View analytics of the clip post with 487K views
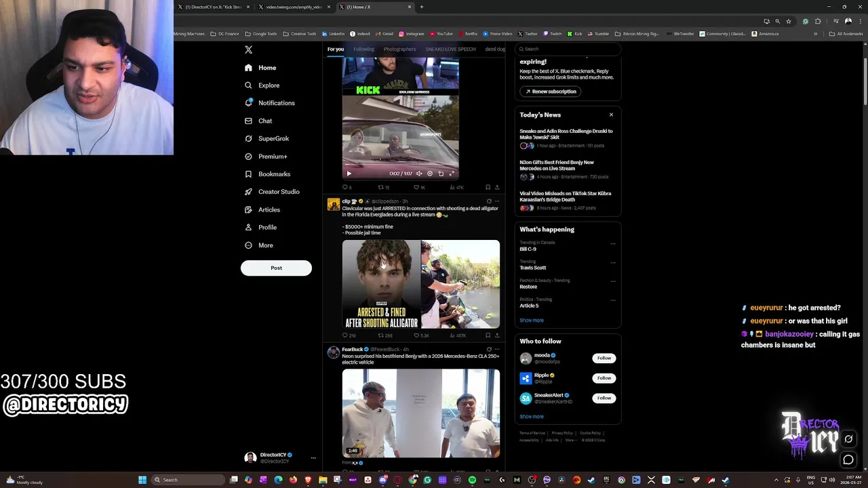The height and width of the screenshot is (488, 868). pyautogui.click(x=457, y=335)
